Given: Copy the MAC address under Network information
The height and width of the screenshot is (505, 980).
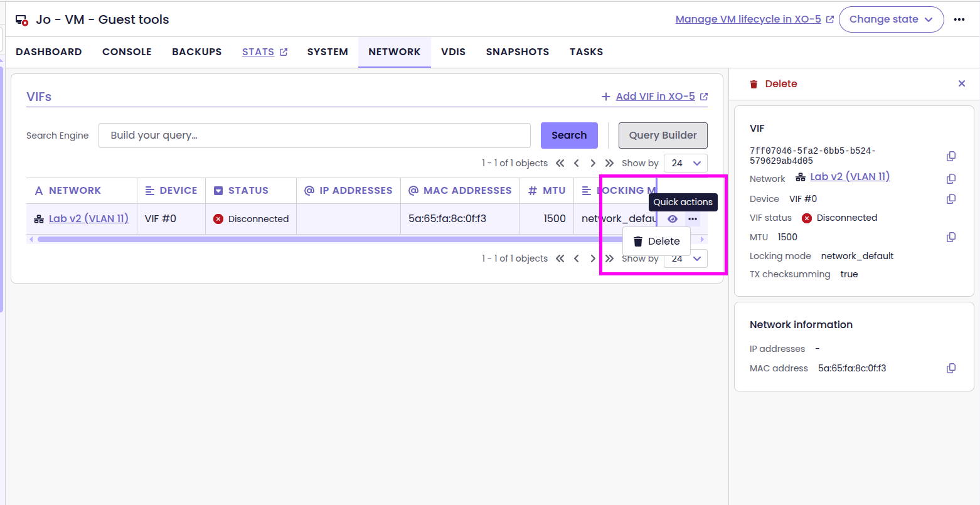Looking at the screenshot, I should [951, 368].
